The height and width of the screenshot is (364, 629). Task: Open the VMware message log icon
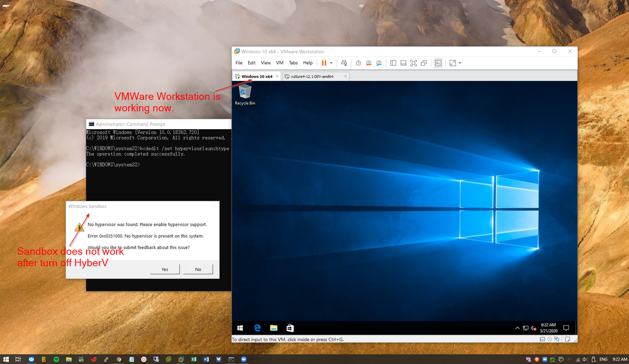pyautogui.click(x=568, y=339)
